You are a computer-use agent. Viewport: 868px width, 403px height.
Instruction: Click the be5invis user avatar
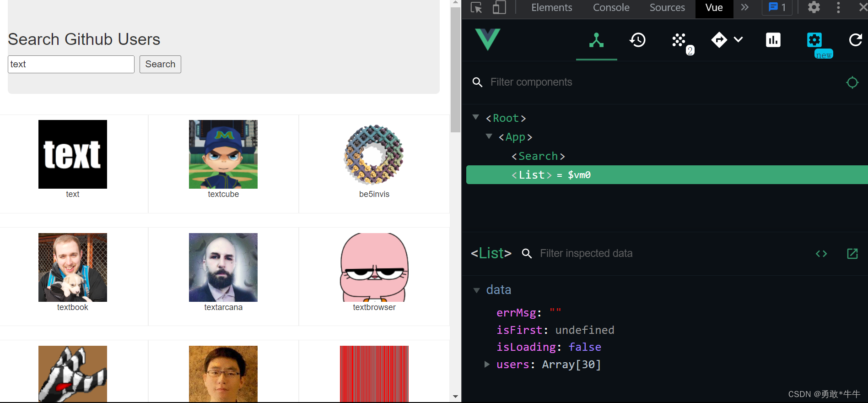click(374, 154)
